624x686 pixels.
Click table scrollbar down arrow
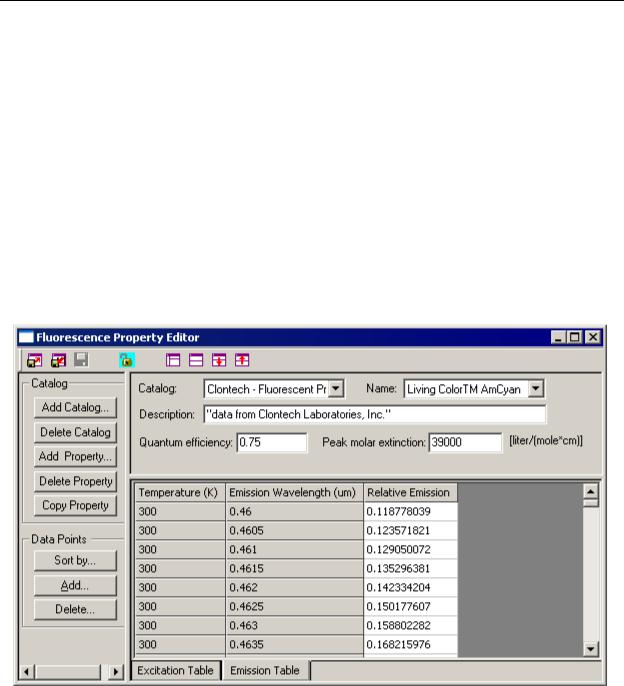(591, 649)
